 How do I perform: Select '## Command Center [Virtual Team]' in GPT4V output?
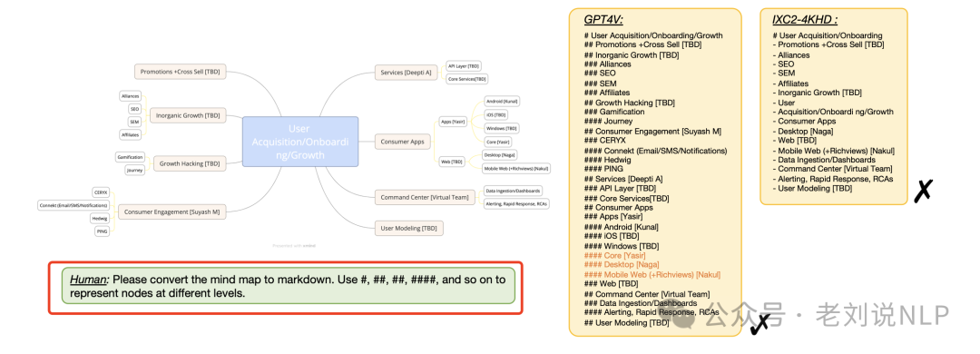pos(647,294)
